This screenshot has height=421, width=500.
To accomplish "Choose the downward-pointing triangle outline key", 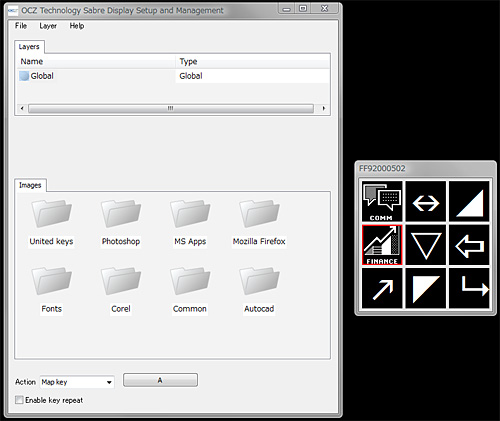I will 426,245.
